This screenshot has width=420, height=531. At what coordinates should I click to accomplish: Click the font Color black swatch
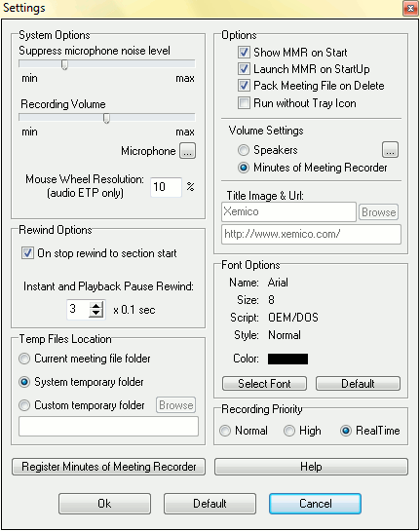point(287,359)
